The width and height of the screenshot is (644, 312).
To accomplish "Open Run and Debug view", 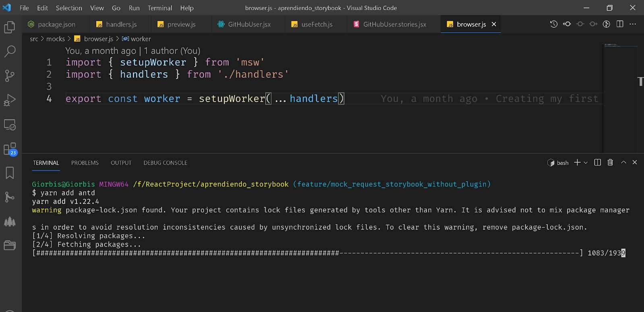I will [x=10, y=100].
